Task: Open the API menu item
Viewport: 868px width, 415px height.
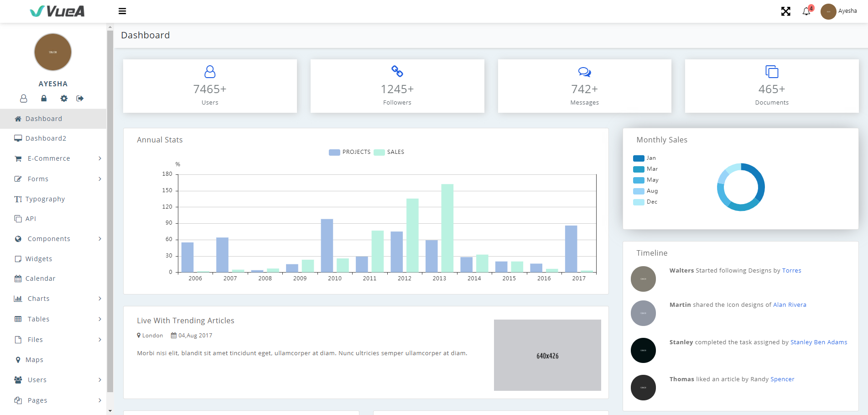Action: [53, 219]
